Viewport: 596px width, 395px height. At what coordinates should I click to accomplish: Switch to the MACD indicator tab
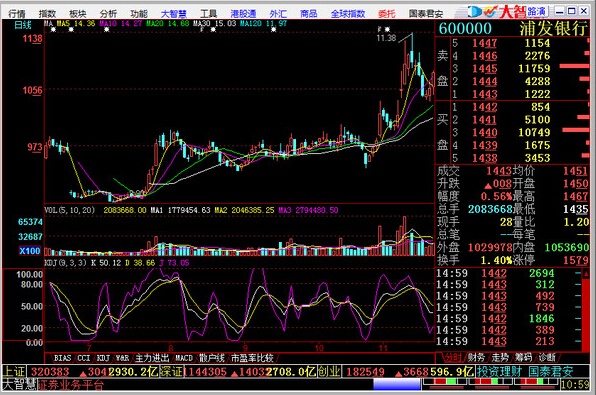[x=184, y=358]
